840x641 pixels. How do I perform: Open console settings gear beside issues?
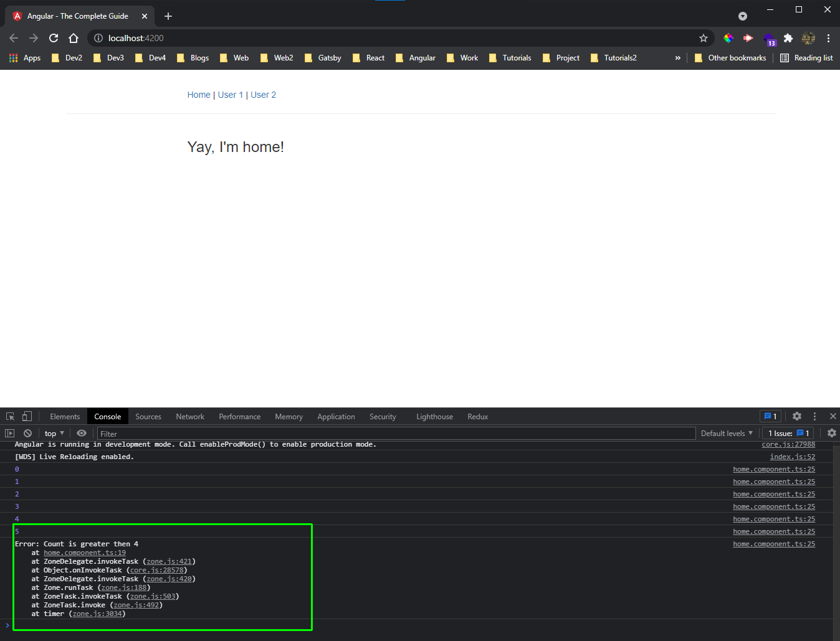pos(832,433)
